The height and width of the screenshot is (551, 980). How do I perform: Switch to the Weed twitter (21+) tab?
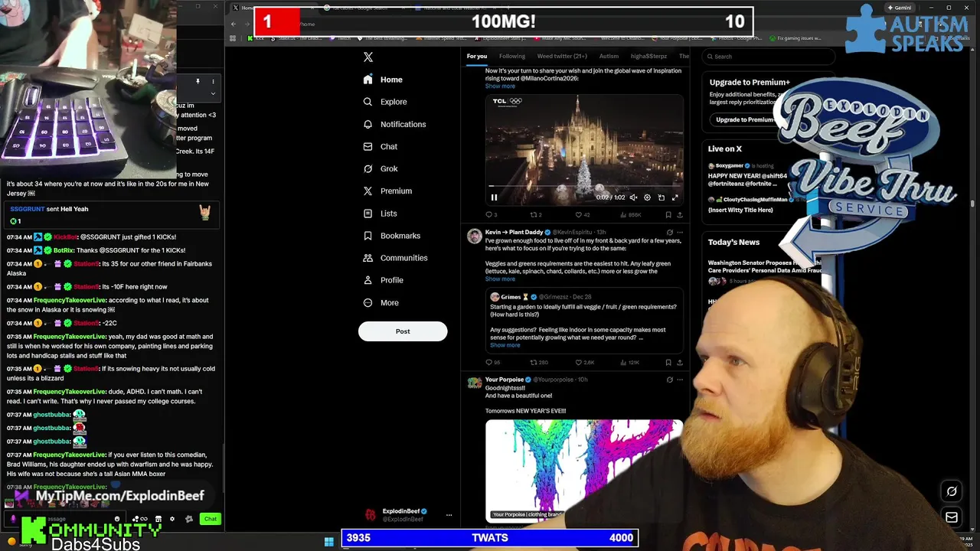pyautogui.click(x=561, y=56)
